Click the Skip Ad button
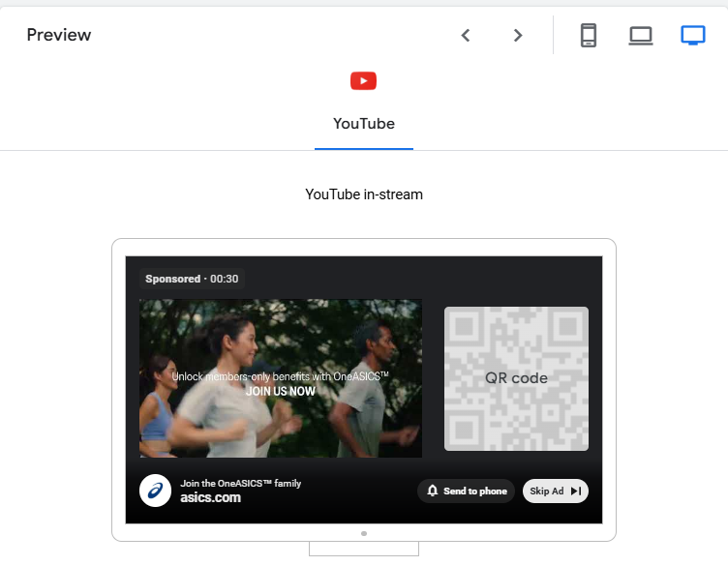The height and width of the screenshot is (566, 728). click(x=556, y=491)
